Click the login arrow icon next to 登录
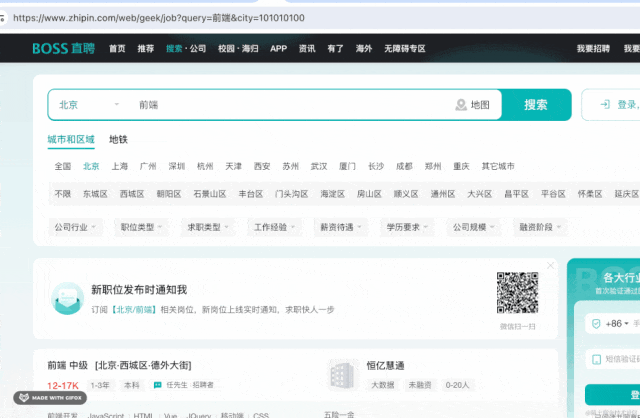The height and width of the screenshot is (418, 640). point(605,104)
